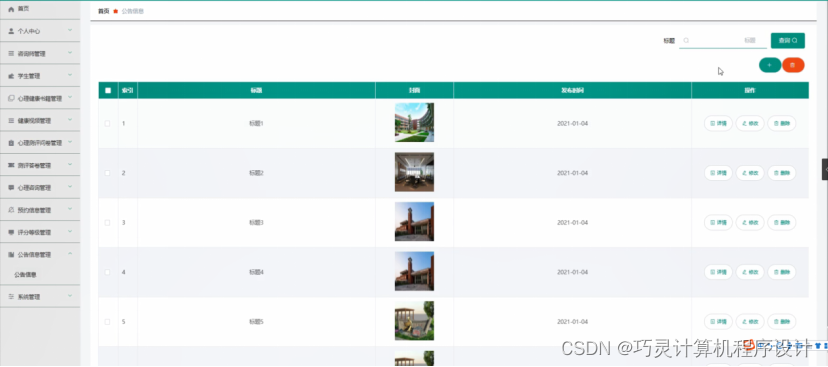Open cover thumbnail for 标题3
The height and width of the screenshot is (367, 828).
(x=415, y=222)
